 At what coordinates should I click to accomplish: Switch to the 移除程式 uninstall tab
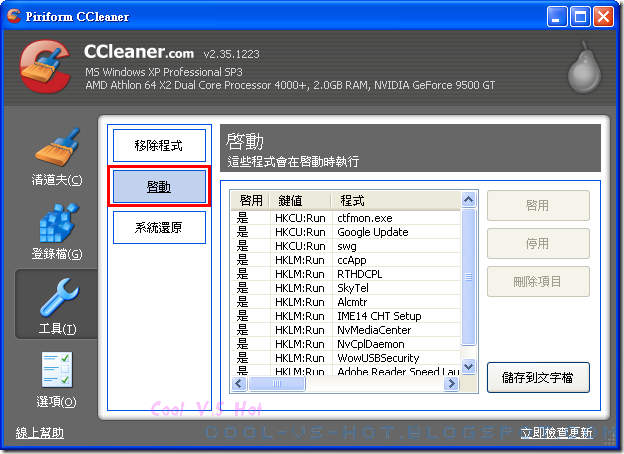159,145
